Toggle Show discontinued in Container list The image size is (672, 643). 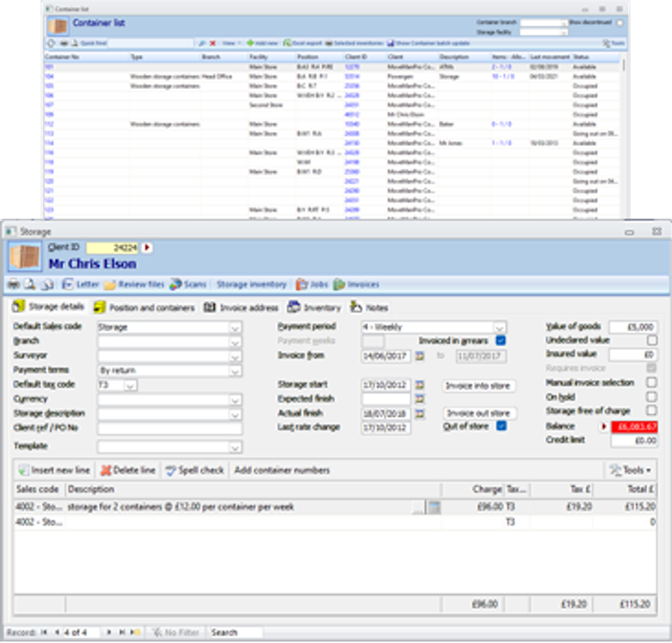click(620, 23)
